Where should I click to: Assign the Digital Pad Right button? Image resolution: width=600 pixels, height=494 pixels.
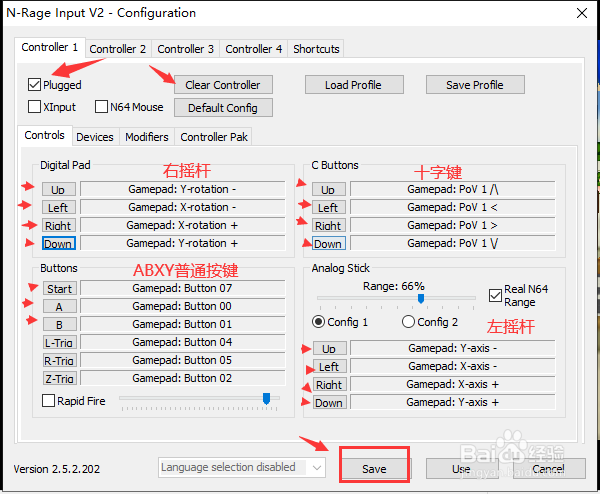pyautogui.click(x=59, y=225)
